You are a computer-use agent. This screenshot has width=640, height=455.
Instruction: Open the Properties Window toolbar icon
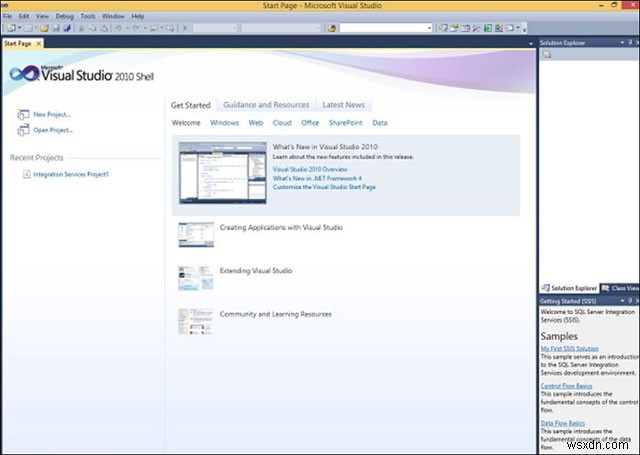click(454, 28)
